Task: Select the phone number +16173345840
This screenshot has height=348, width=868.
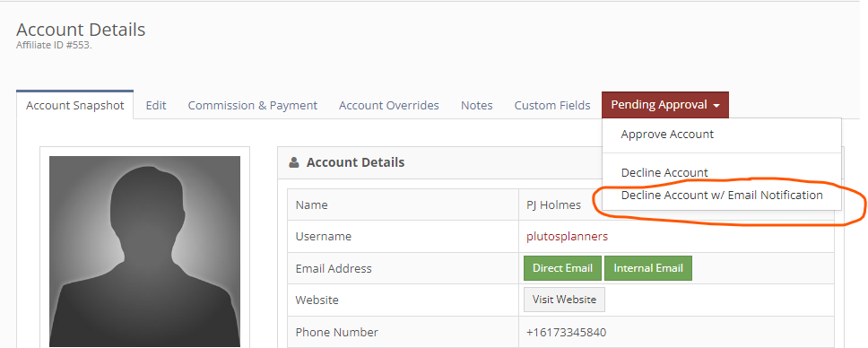Action: 567,333
